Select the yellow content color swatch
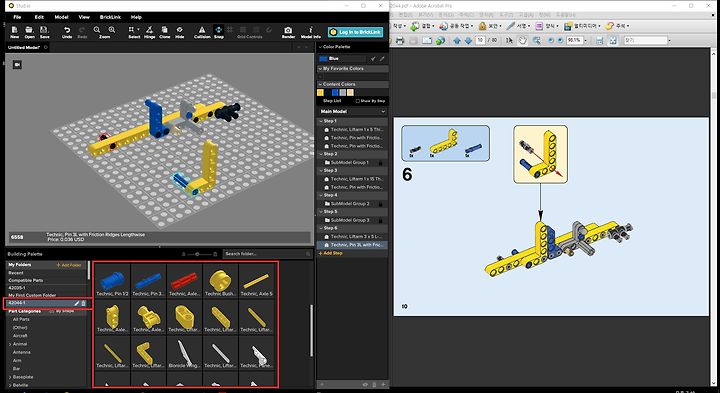Image resolution: width=720 pixels, height=393 pixels. 321,93
